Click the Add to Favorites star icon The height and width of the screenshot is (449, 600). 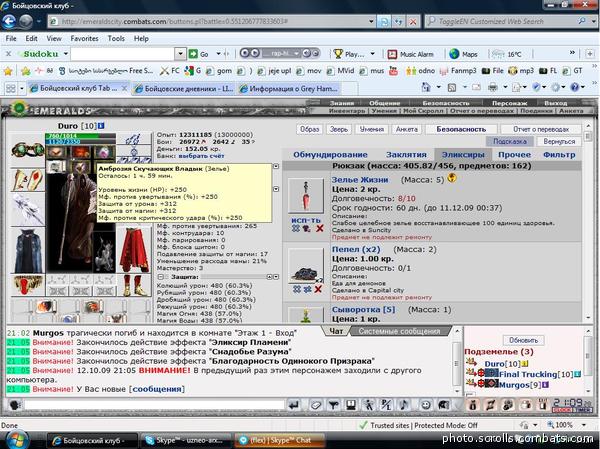(28, 71)
